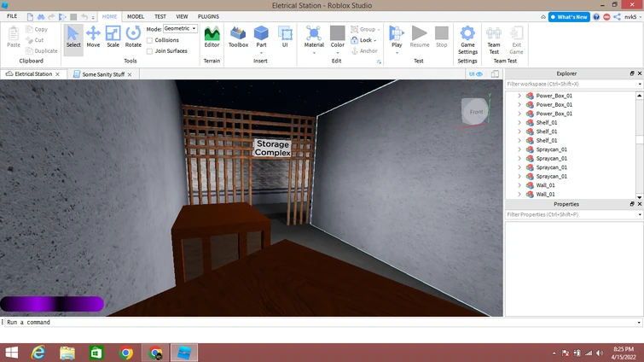Undock the Properties panel
The image size is (644, 362).
[632, 204]
